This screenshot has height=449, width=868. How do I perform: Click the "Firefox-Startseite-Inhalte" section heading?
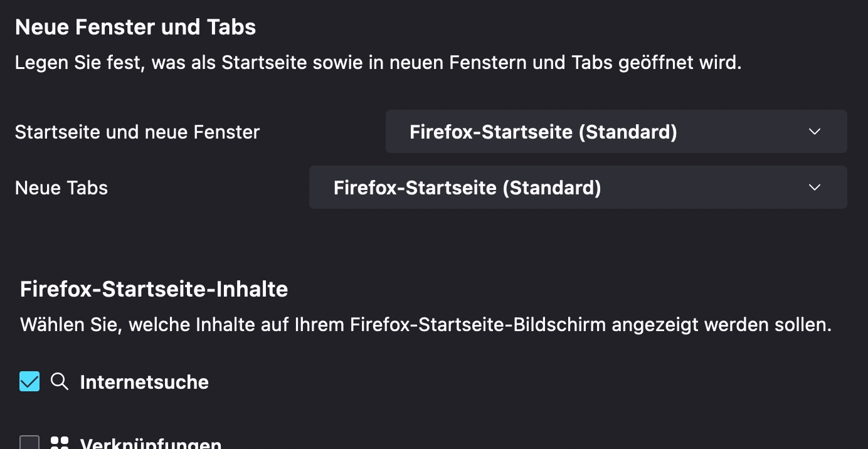154,289
